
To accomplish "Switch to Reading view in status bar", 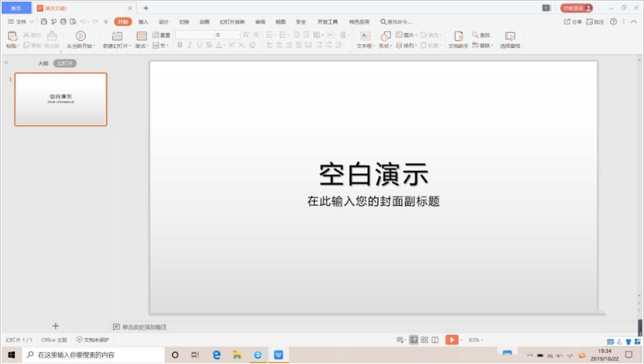I will 435,340.
